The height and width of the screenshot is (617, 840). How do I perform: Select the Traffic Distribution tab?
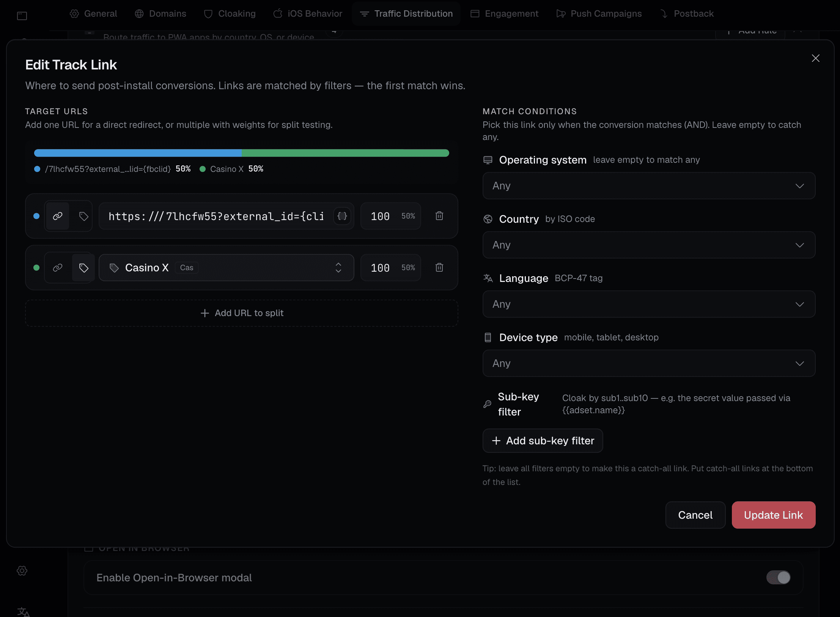click(x=406, y=14)
